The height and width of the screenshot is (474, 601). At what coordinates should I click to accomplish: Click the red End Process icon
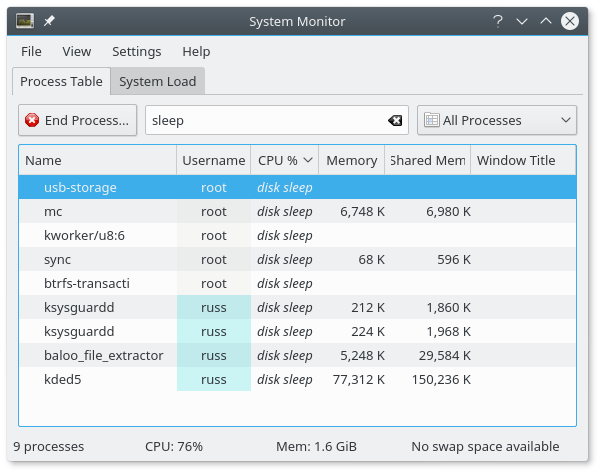32,121
